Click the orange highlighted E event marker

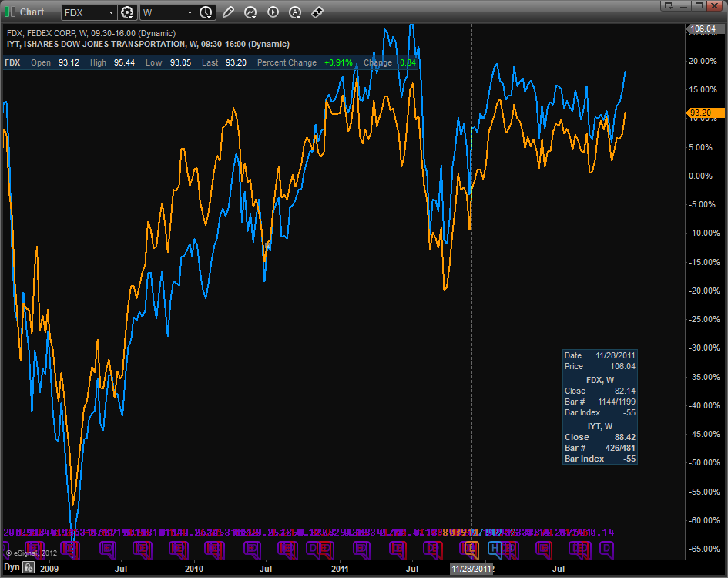pos(473,548)
